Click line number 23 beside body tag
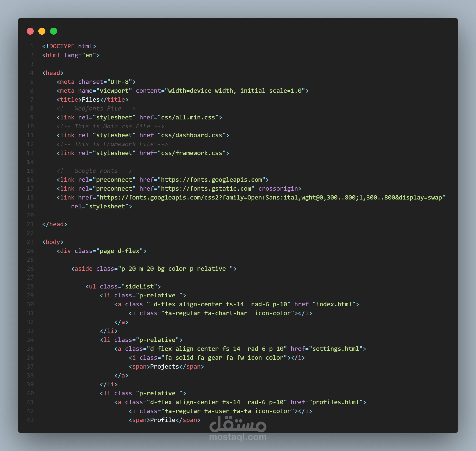 (x=30, y=242)
